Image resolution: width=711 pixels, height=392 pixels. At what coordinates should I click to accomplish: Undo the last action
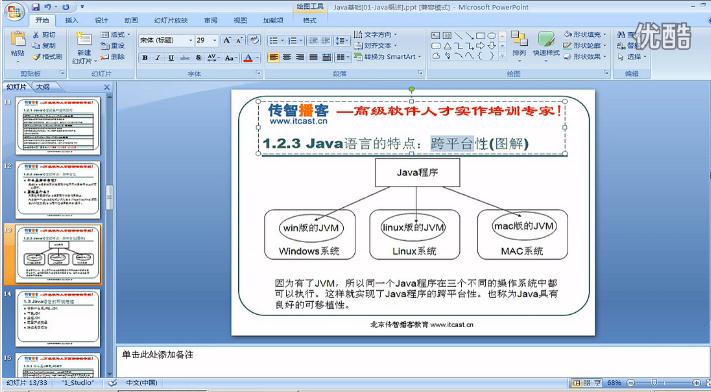click(48, 7)
